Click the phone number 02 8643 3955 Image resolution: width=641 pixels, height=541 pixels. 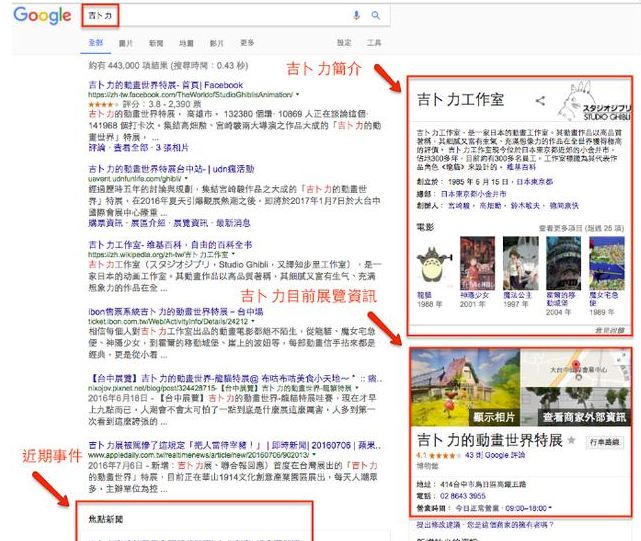tap(463, 496)
